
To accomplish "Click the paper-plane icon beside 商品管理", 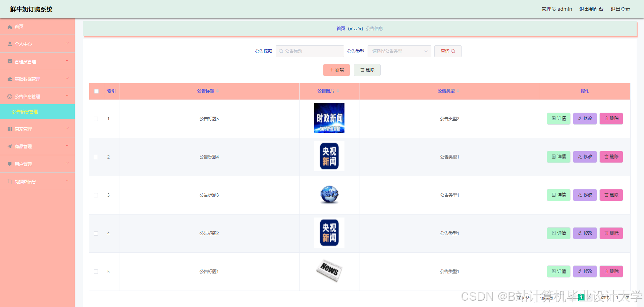I will [x=10, y=146].
